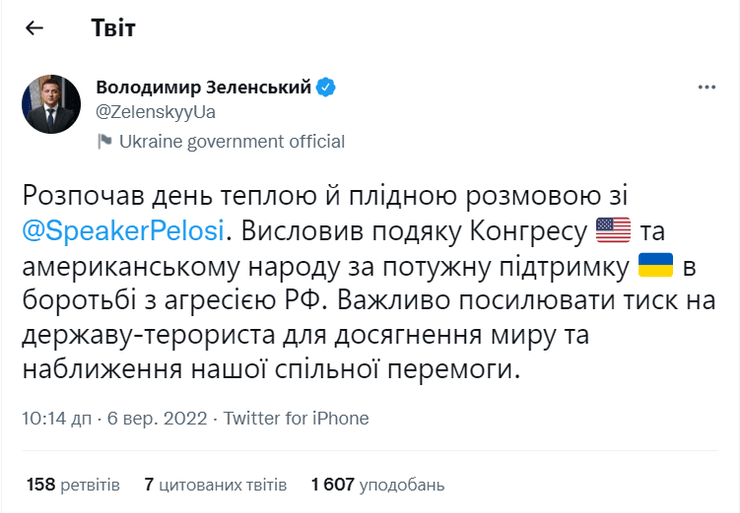
Task: Click the blue verified badge icon
Action: [327, 88]
